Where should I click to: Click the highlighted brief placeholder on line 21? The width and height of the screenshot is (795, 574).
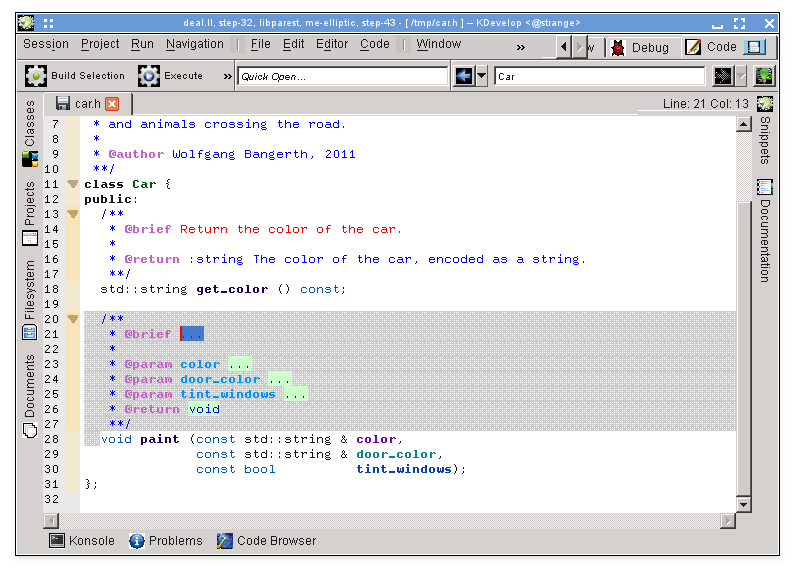(x=192, y=334)
